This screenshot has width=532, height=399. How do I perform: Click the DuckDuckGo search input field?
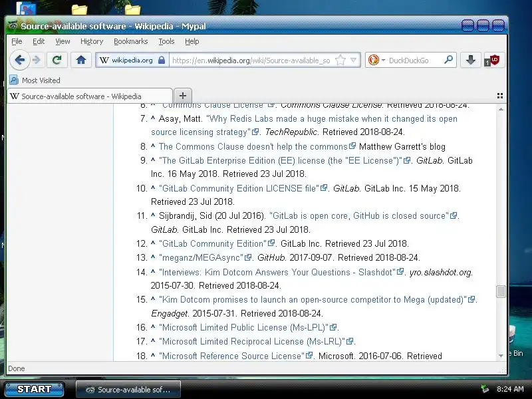coord(414,61)
